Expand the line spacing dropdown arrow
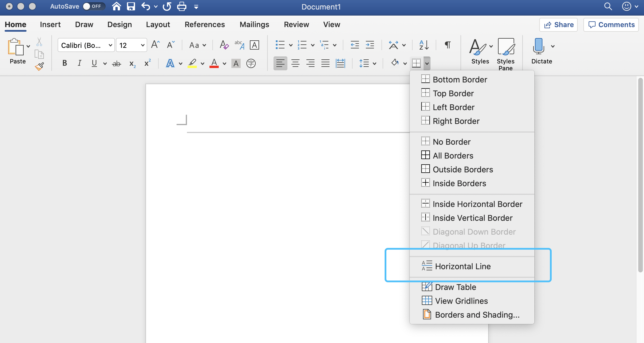The height and width of the screenshot is (343, 644). (375, 63)
